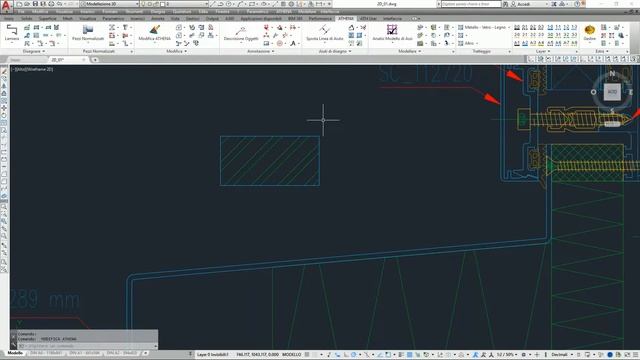Activate layer button 20

pos(517,35)
